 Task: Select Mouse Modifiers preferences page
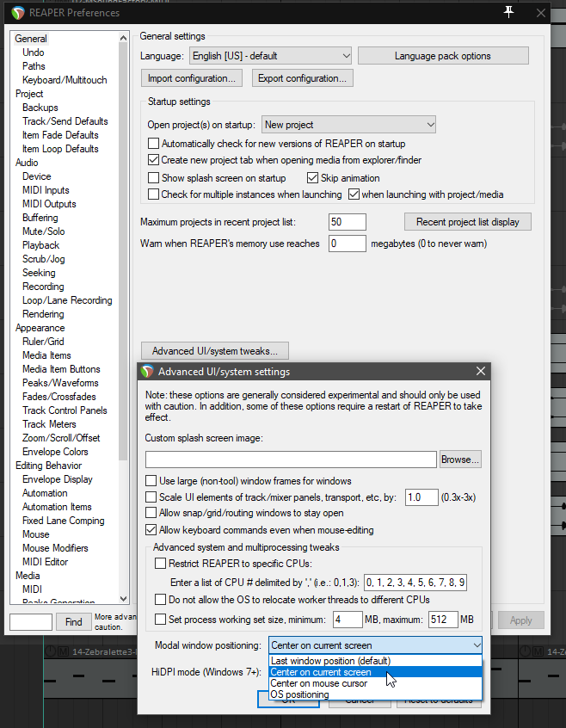[55, 548]
